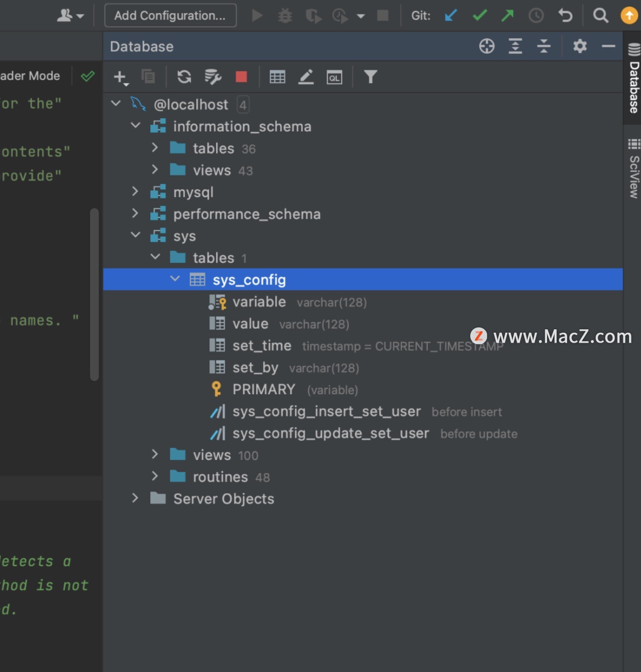Disconnect data source red stop icon
Viewport: 641px width, 672px height.
click(241, 77)
